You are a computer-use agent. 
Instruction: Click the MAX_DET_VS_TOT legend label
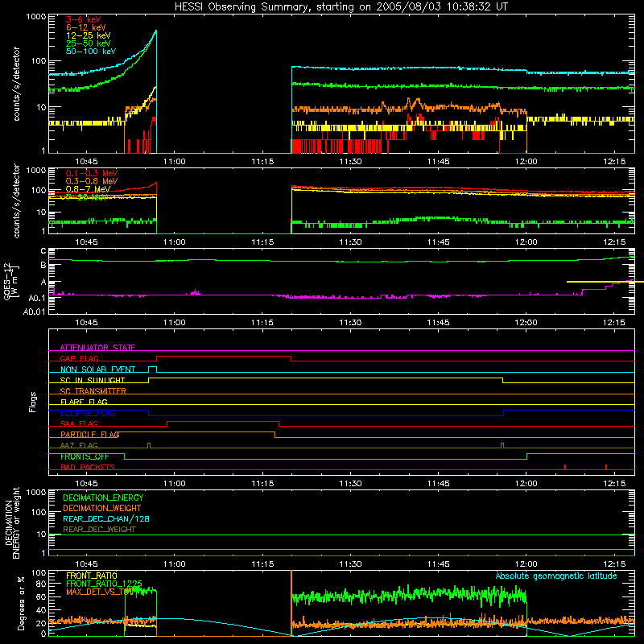pos(99,592)
